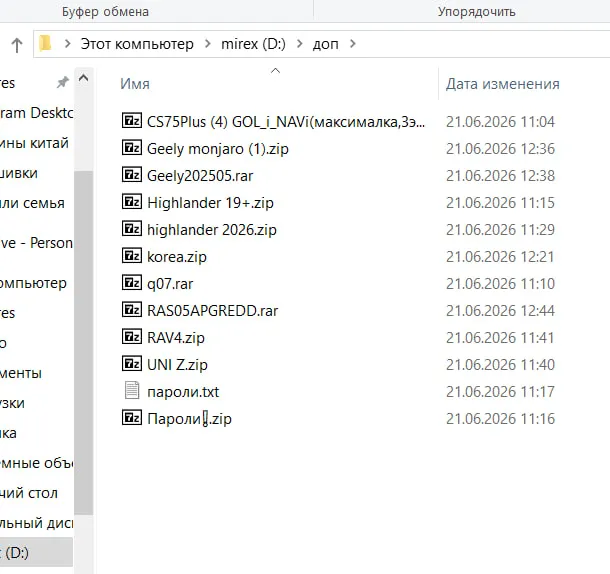Click Упорядочить ribbon group label
The image size is (610, 574).
tap(477, 12)
